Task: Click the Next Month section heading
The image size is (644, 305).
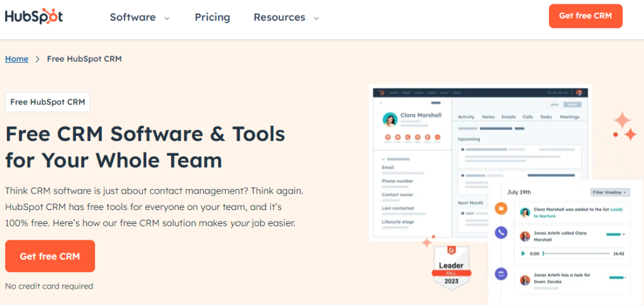Action: [470, 202]
